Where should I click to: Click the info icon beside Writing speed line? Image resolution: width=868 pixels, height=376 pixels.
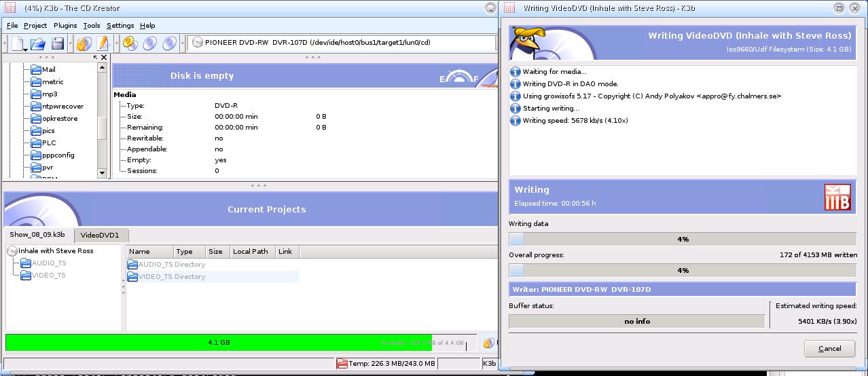[515, 121]
